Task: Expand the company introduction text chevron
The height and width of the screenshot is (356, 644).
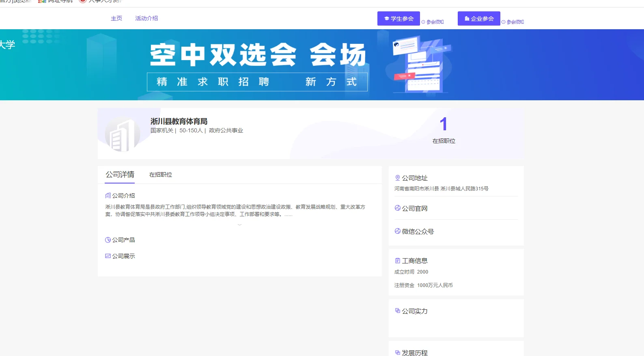Action: coord(239,224)
